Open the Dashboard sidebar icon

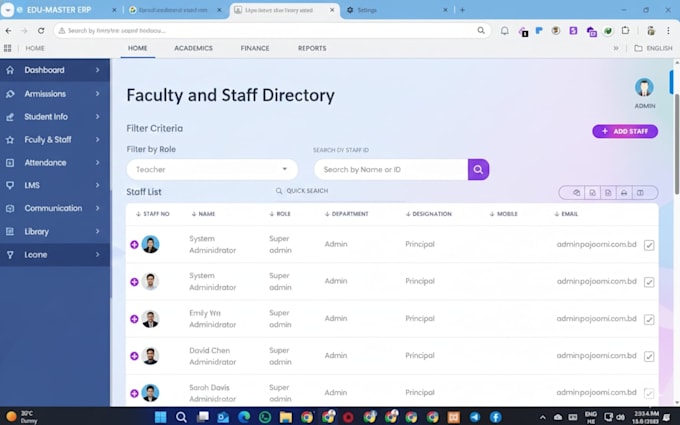coord(10,70)
